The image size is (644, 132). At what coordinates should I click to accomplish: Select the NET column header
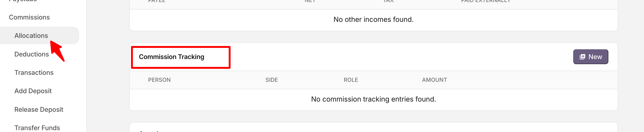(310, 1)
